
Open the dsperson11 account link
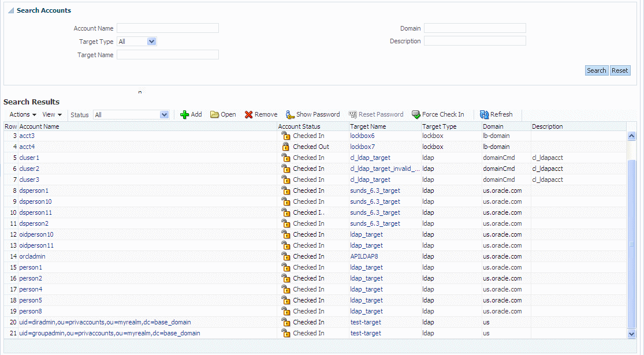tap(35, 212)
